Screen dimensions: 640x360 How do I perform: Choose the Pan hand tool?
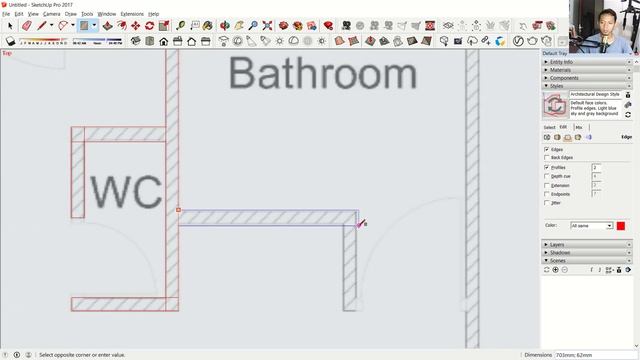(239, 26)
